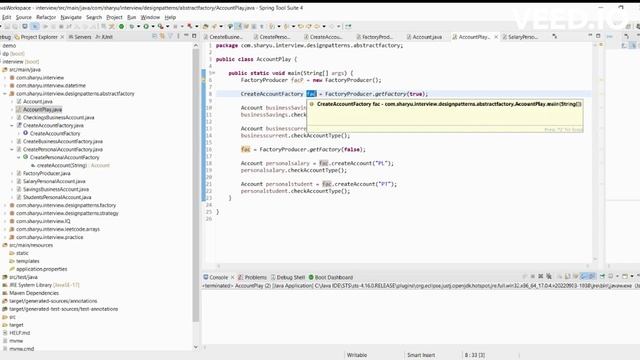Image resolution: width=640 pixels, height=360 pixels.
Task: Collapse all in Project Explorer toolbar
Action: coord(154,36)
